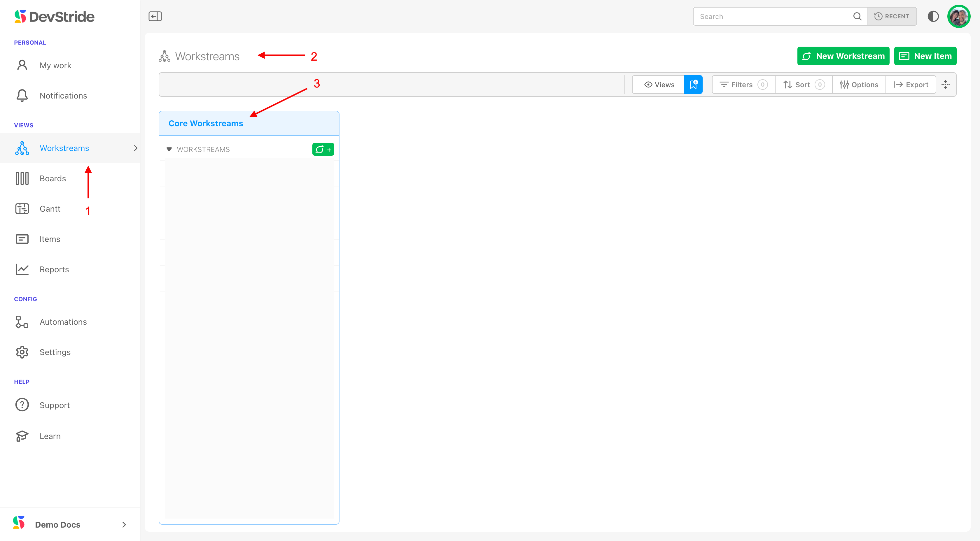The width and height of the screenshot is (980, 541).
Task: Open the Boards view
Action: pos(52,178)
